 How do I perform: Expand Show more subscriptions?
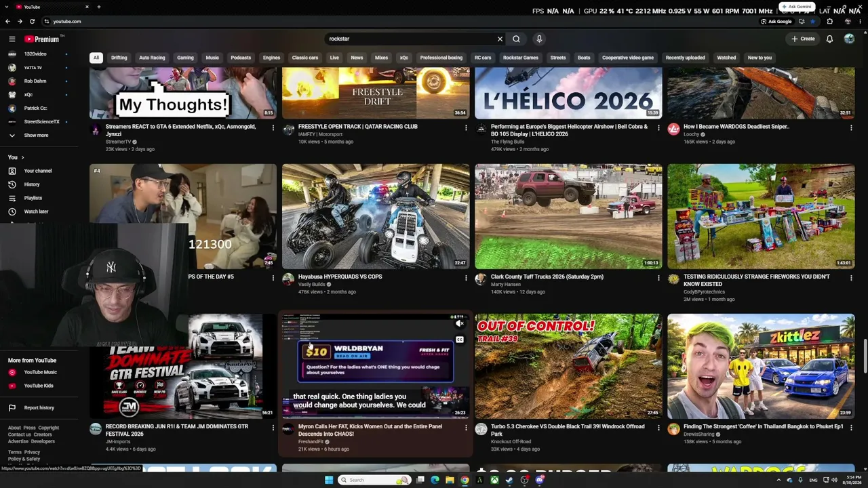pyautogui.click(x=36, y=136)
